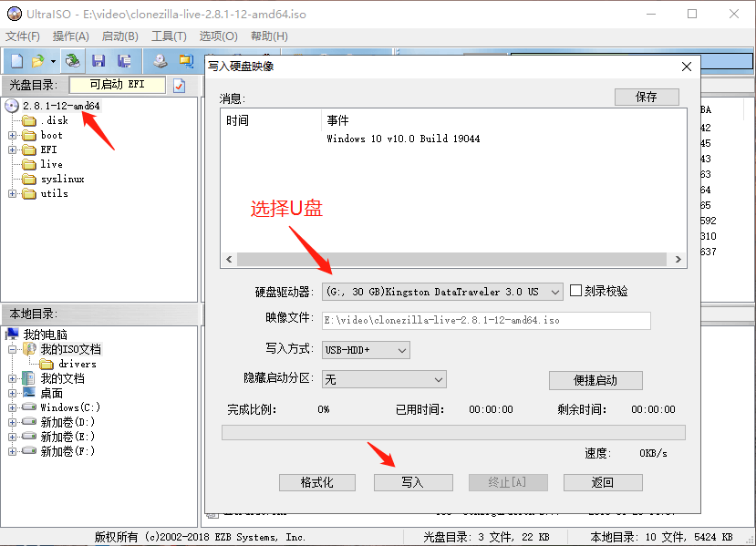The width and height of the screenshot is (756, 546).
Task: Select the 新加卷(D:) drive
Action: pyautogui.click(x=67, y=422)
